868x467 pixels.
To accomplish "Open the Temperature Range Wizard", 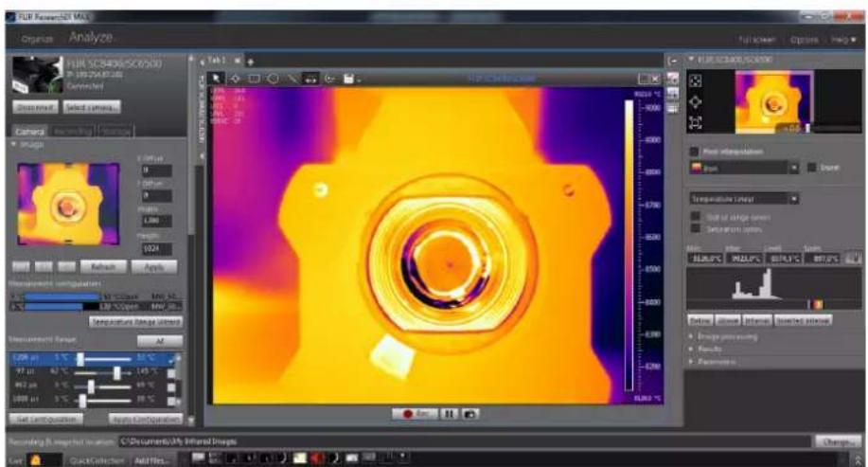I will (x=136, y=321).
